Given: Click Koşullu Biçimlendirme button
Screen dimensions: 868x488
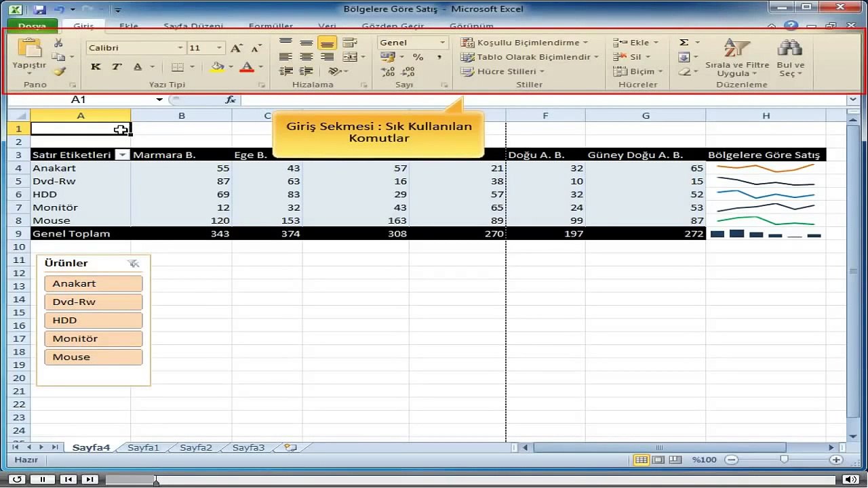Looking at the screenshot, I should coord(524,43).
